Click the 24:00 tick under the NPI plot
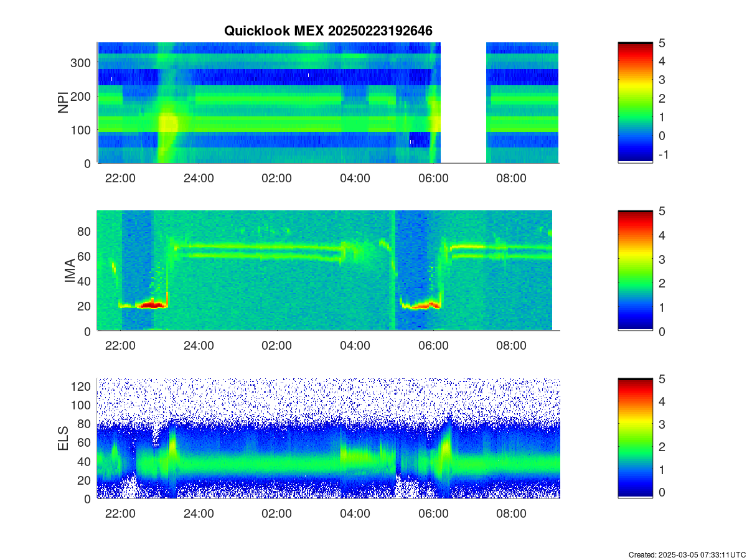Image resolution: width=747 pixels, height=560 pixels. pyautogui.click(x=199, y=178)
